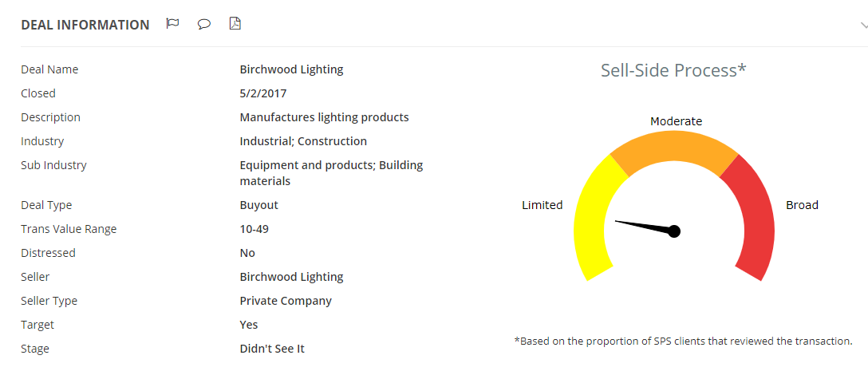This screenshot has width=868, height=375.
Task: Click the Stage value Didn't See It
Action: [x=272, y=349]
